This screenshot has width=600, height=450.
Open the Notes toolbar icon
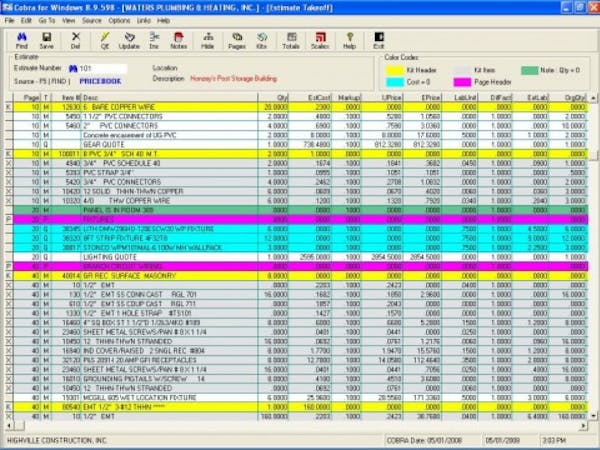179,40
